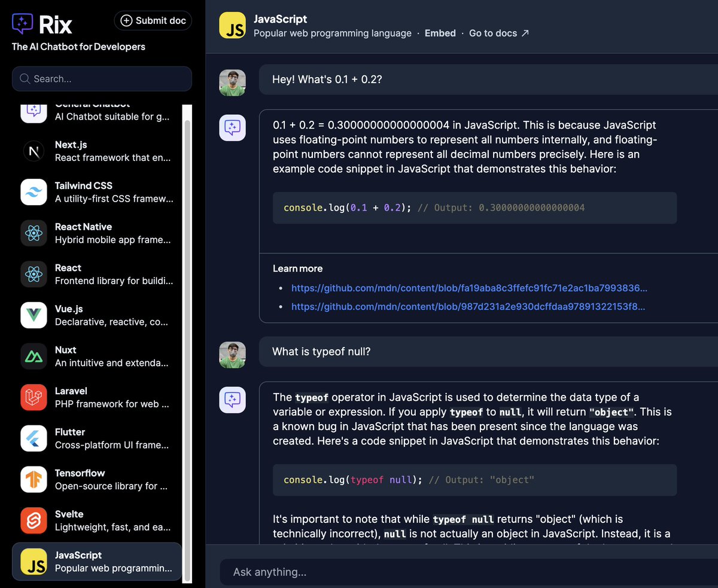The image size is (718, 588).
Task: Click the bot avatar icon beside first answer
Action: point(232,128)
